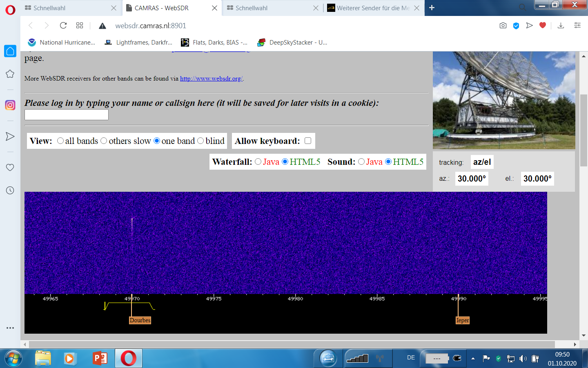This screenshot has width=588, height=368.
Task: Select the 'one band' view option
Action: [x=157, y=141]
